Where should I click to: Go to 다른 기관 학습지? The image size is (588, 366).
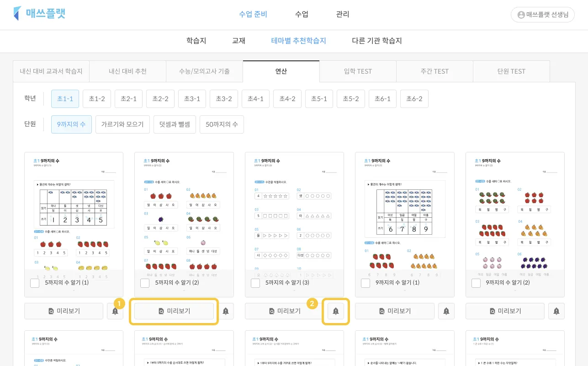click(x=377, y=41)
